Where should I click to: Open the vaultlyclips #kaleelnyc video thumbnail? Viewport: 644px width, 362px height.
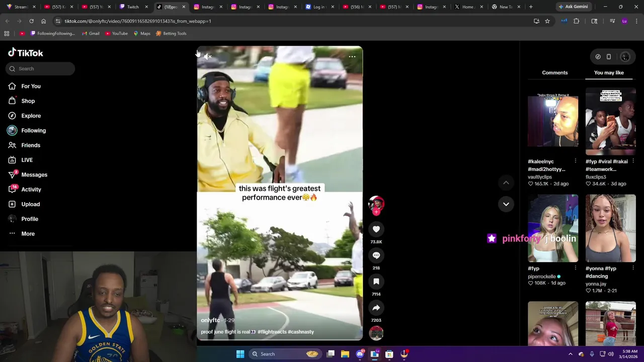tap(553, 121)
